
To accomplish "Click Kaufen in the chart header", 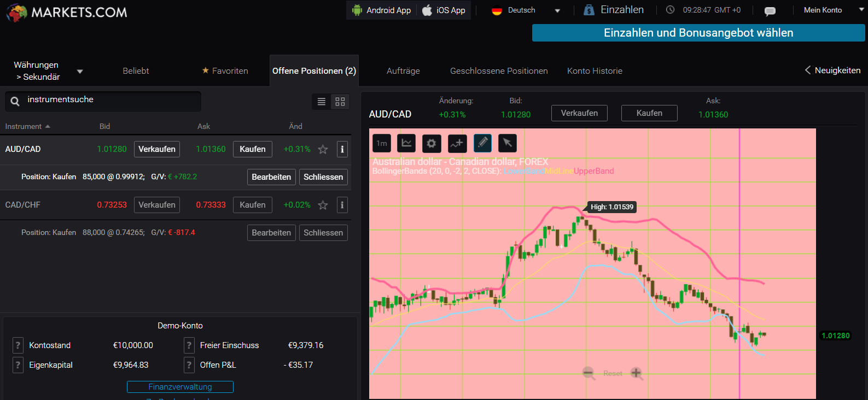I will coord(649,113).
